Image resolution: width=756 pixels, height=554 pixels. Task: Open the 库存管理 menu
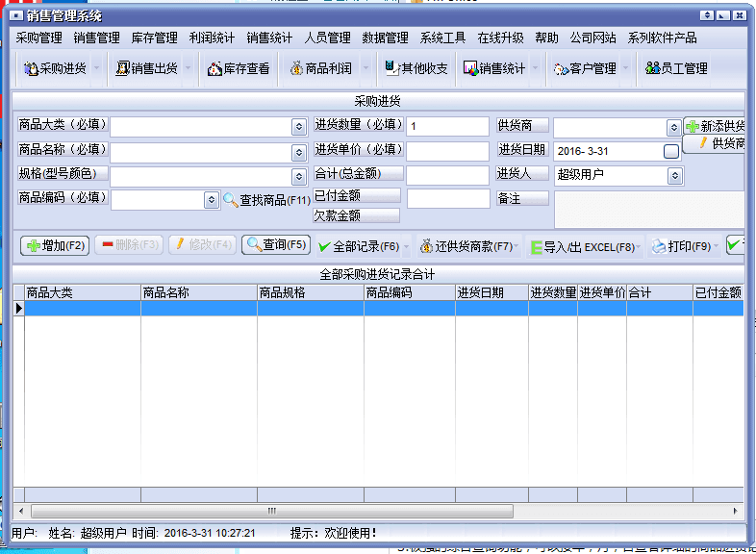tap(154, 38)
